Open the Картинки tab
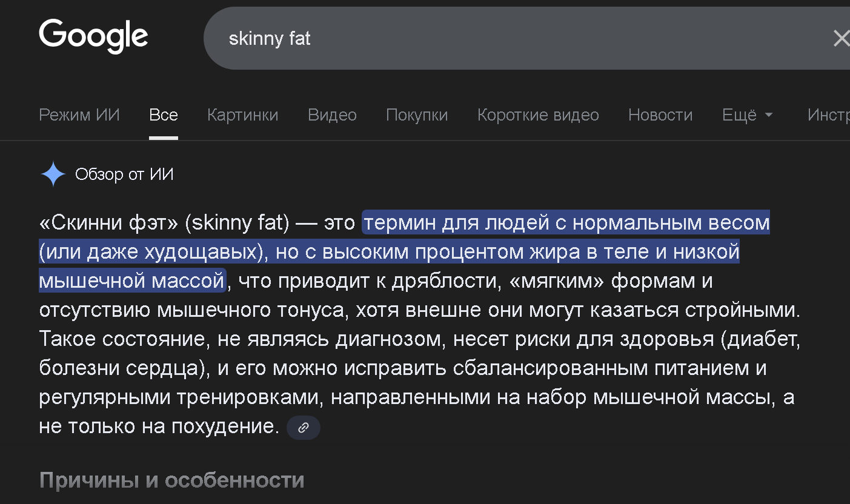 [242, 115]
